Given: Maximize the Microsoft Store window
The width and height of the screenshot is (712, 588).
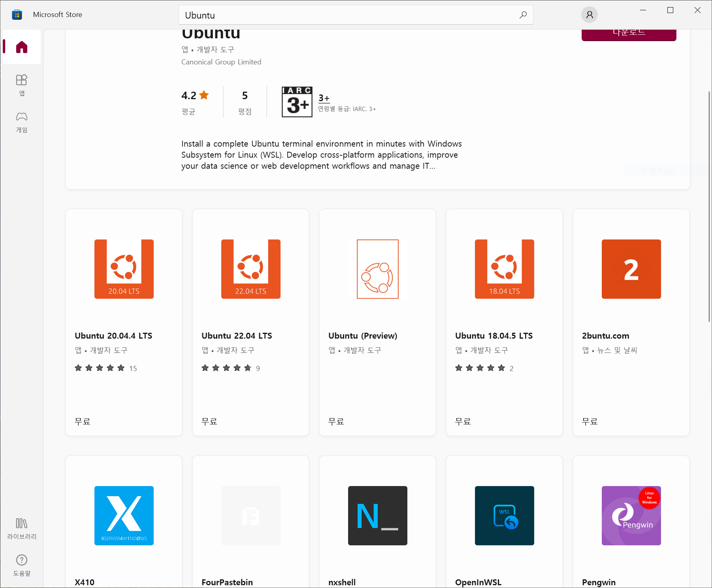Looking at the screenshot, I should 671,10.
